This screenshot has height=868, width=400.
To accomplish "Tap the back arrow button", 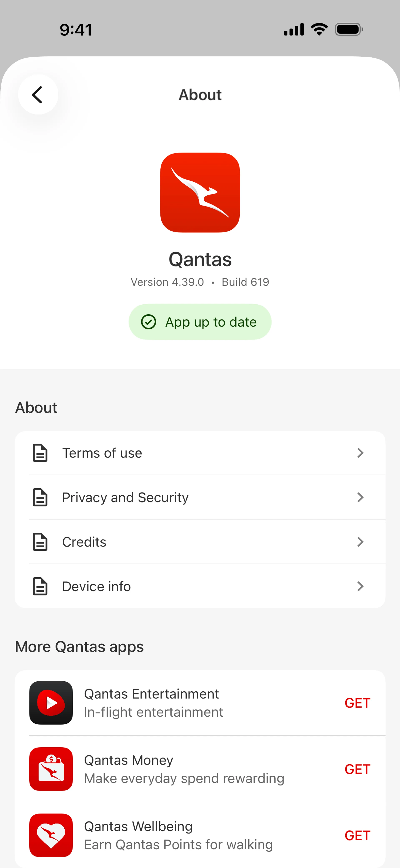I will click(38, 95).
